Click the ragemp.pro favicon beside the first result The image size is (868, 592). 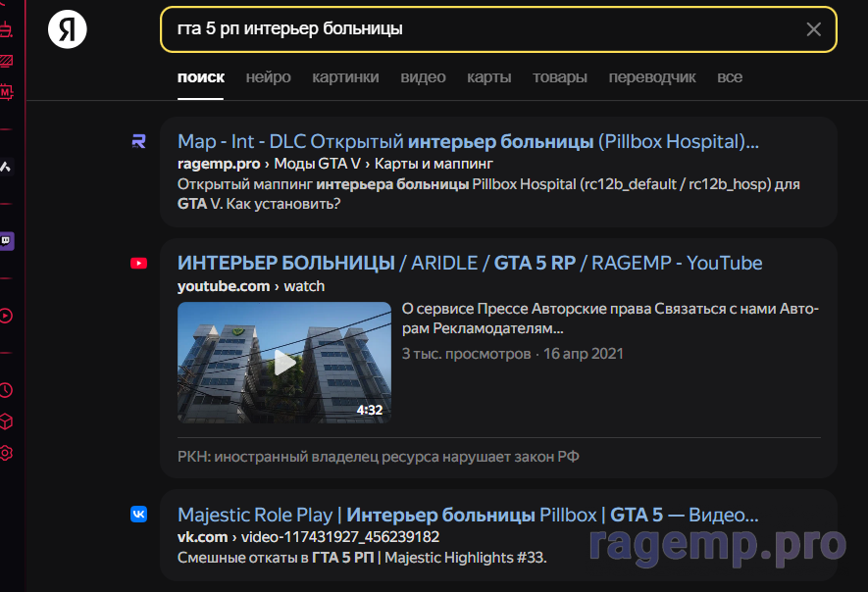(138, 141)
